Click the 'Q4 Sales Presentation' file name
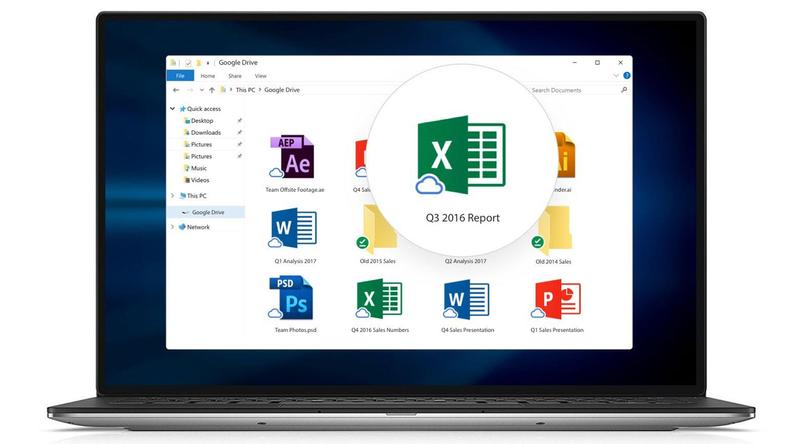 pos(467,330)
